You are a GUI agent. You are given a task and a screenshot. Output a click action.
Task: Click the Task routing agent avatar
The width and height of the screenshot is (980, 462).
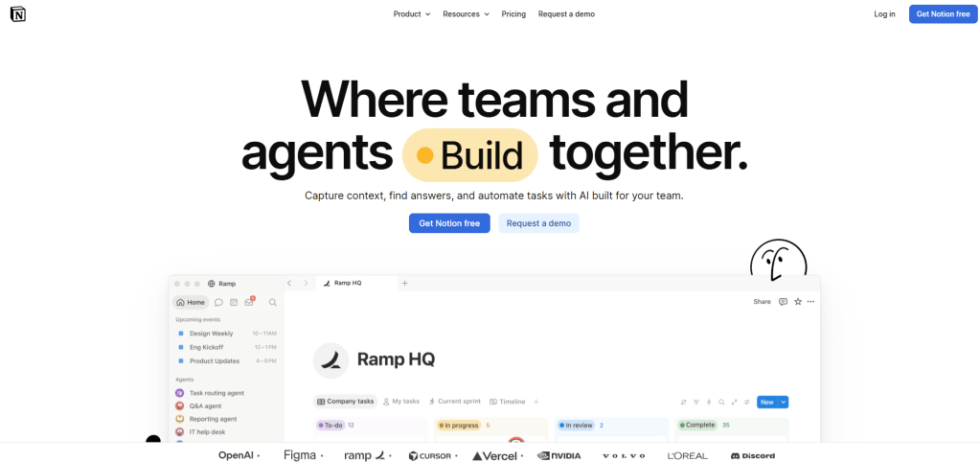pyautogui.click(x=180, y=393)
